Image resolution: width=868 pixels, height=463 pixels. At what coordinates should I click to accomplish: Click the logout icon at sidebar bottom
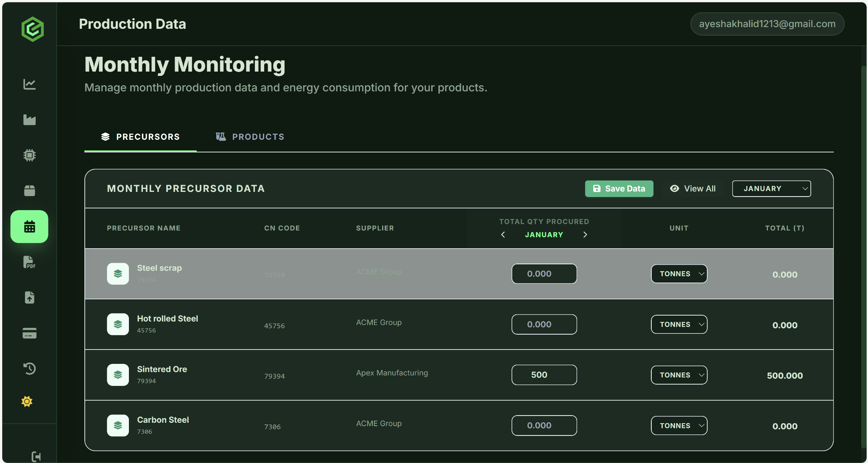pos(36,456)
